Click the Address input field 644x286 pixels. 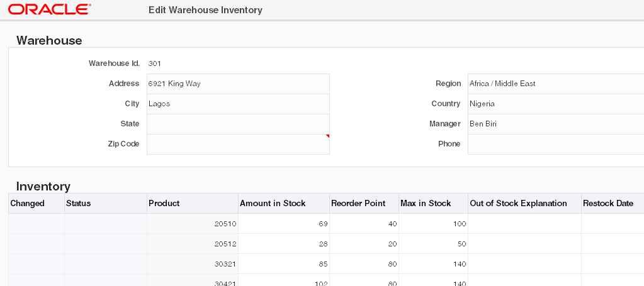tap(238, 84)
